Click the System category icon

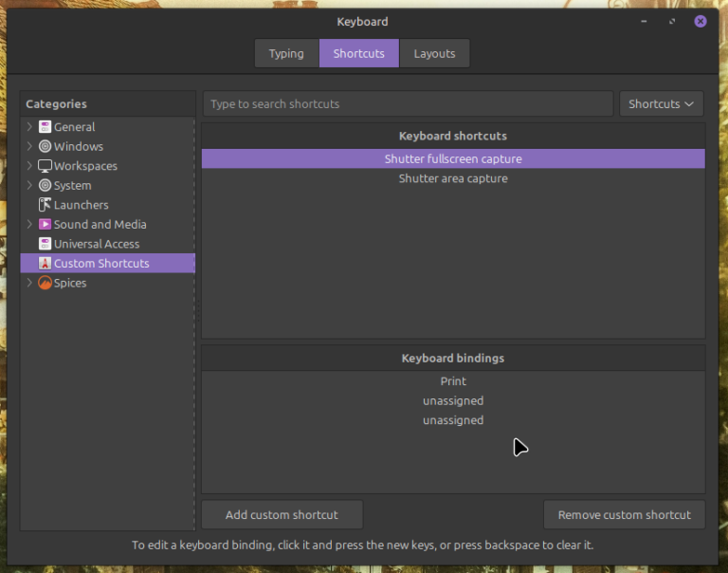(x=45, y=185)
